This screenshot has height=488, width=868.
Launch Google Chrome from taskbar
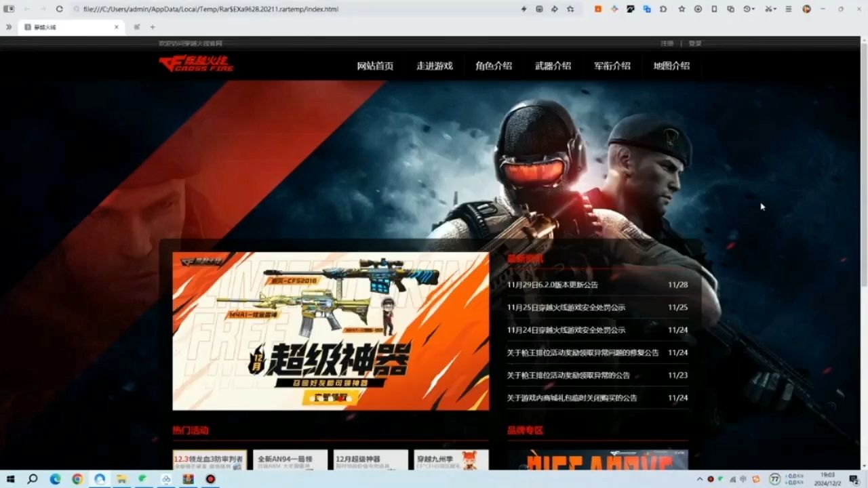(77, 479)
